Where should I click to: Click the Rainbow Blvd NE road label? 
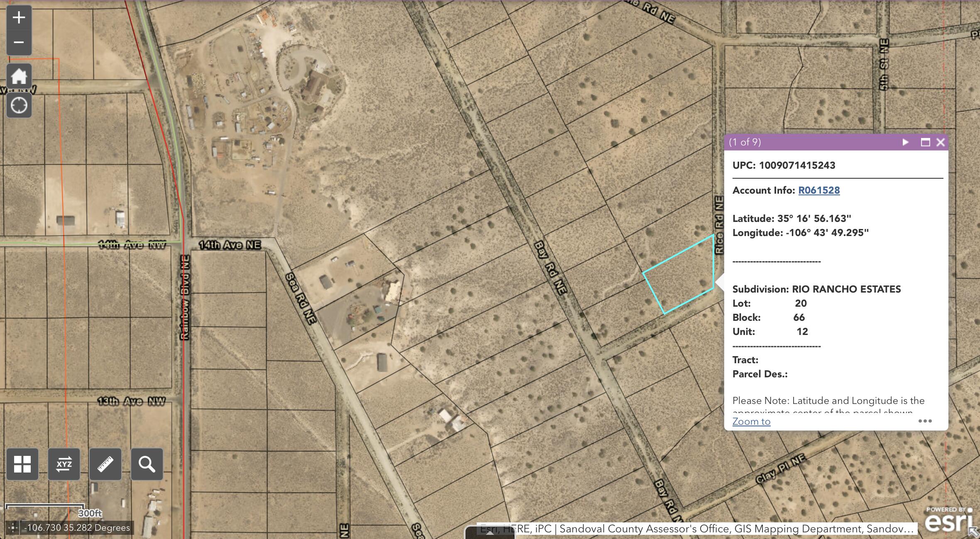click(x=185, y=298)
